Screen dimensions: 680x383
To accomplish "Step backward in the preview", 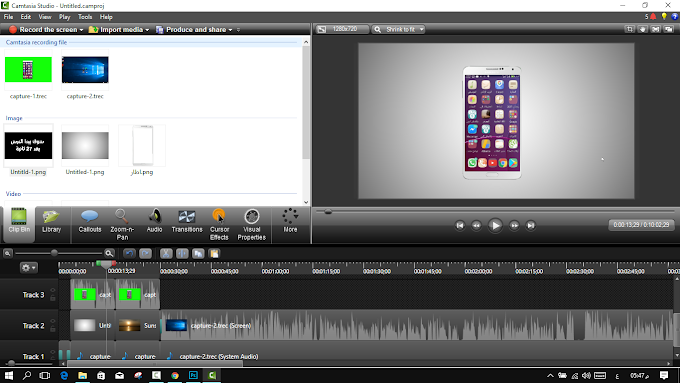I will (476, 226).
